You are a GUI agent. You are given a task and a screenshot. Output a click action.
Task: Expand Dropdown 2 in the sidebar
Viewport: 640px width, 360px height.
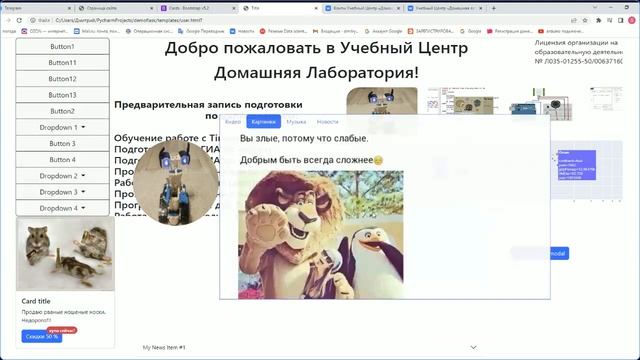62,176
